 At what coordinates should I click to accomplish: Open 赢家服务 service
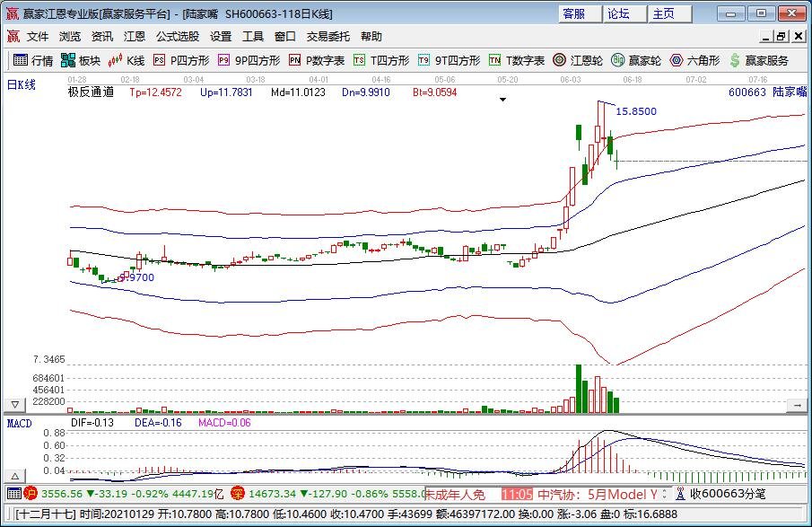759,61
